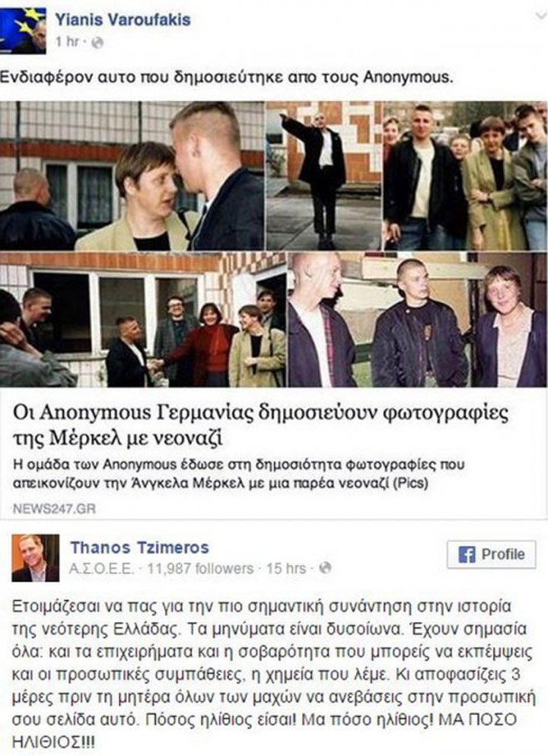Viewport: 548px width, 756px height.
Task: Open Yianis Varoufakis profile picture
Action: click(23, 30)
